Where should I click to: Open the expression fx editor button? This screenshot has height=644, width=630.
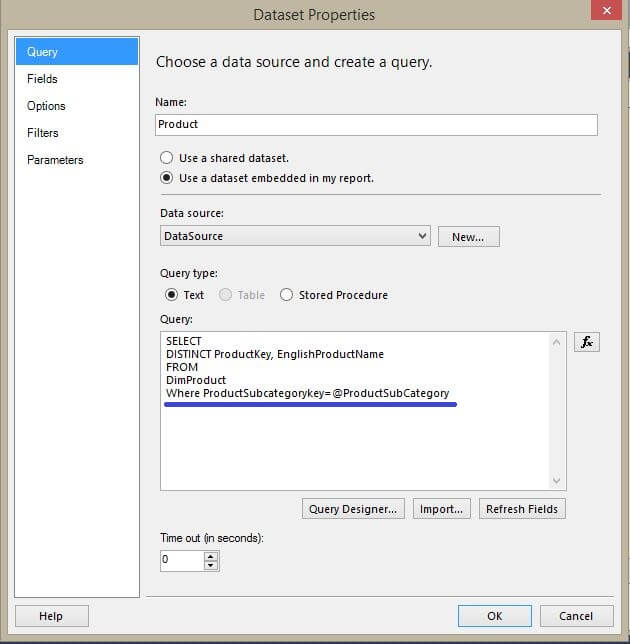(x=586, y=342)
